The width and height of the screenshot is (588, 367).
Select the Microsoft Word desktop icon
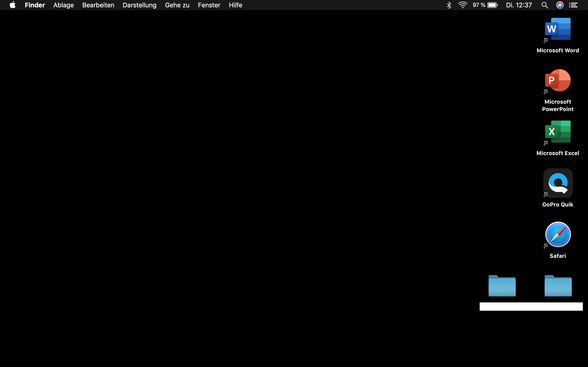coord(558,29)
